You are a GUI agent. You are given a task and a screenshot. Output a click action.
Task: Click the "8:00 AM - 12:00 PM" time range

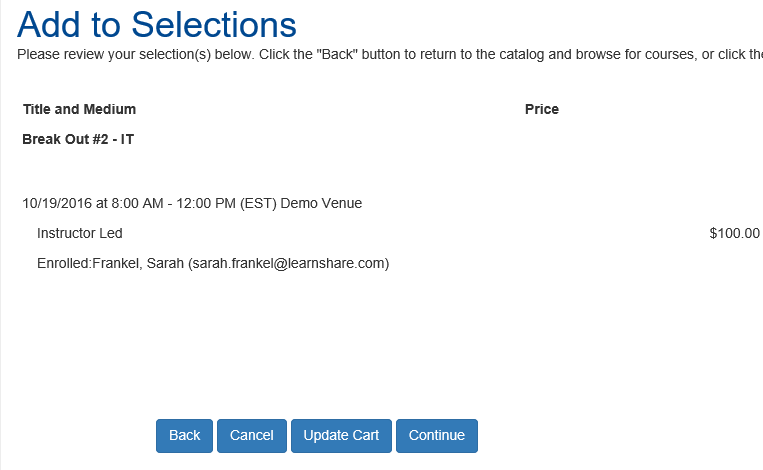[173, 203]
